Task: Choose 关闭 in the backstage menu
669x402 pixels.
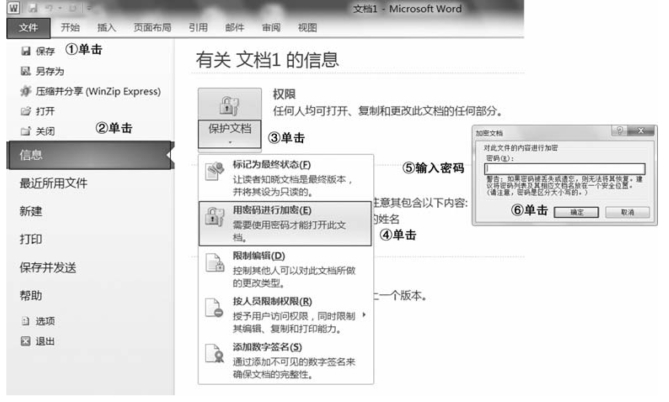Action: [x=45, y=131]
